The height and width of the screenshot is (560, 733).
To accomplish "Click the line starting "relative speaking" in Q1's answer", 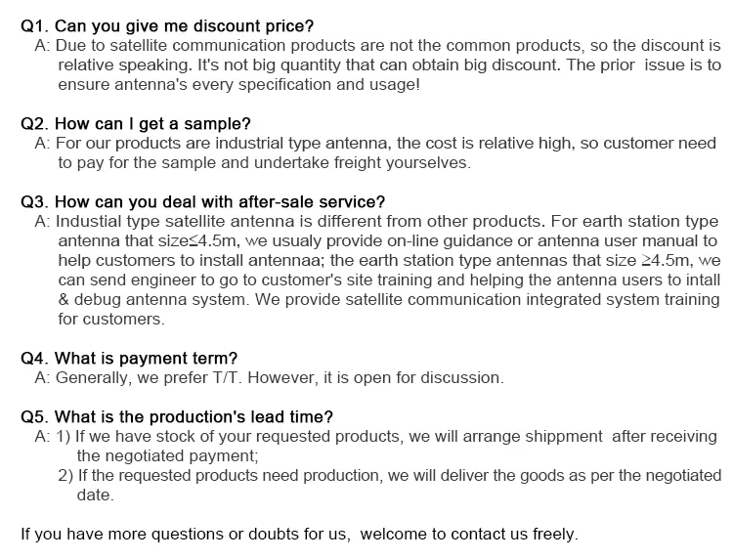I will coord(389,65).
